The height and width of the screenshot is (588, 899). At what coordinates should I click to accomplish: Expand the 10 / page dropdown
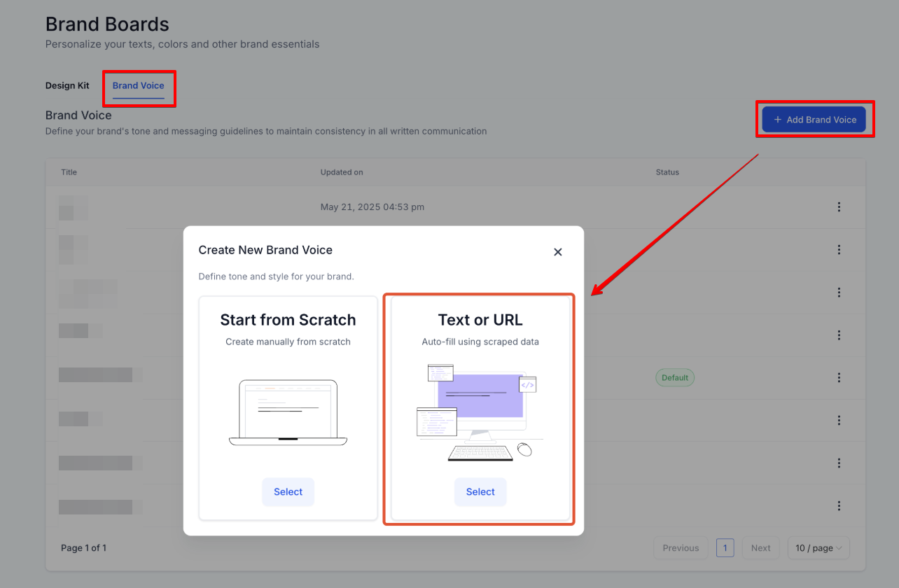tap(818, 548)
